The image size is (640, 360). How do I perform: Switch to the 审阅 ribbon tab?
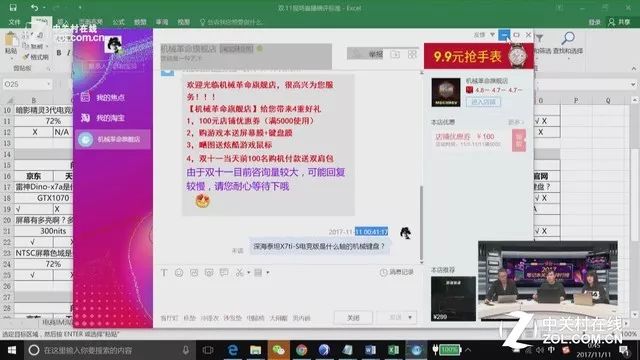[x=162, y=22]
